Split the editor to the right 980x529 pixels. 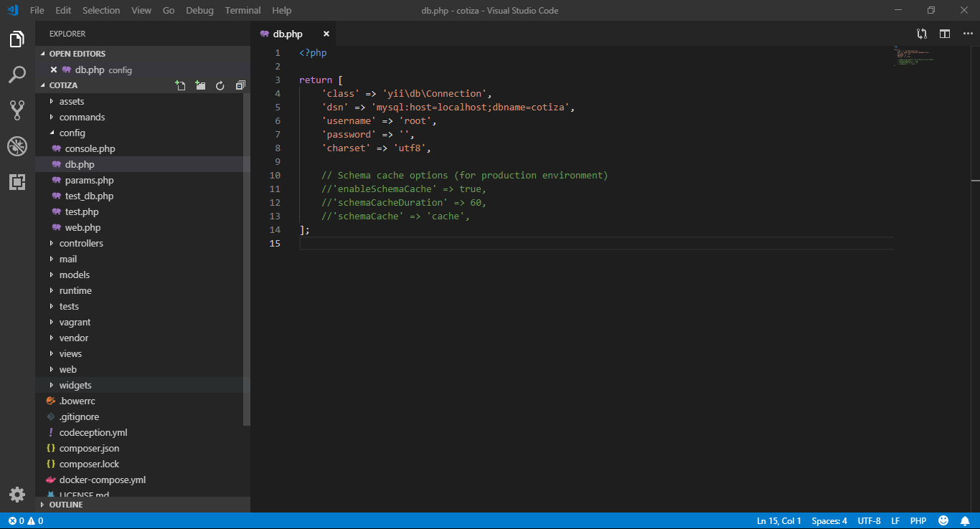point(945,34)
